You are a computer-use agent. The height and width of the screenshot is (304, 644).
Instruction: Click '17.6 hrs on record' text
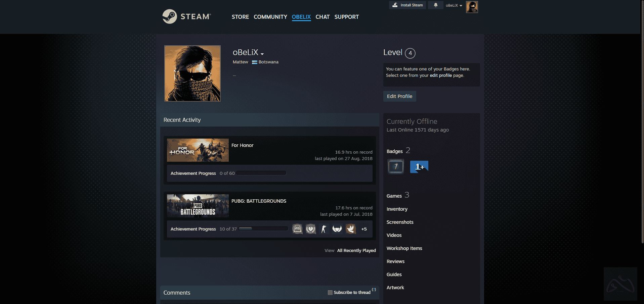pyautogui.click(x=354, y=208)
